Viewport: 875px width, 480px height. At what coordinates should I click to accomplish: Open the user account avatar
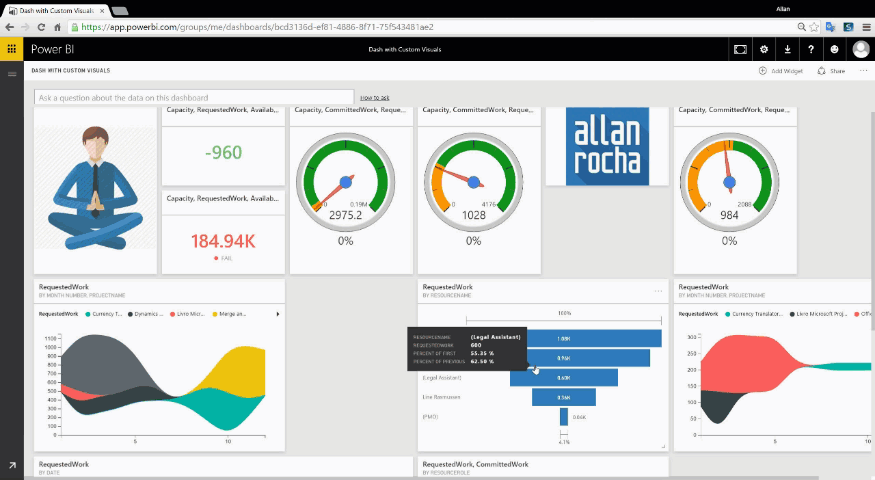coord(860,49)
